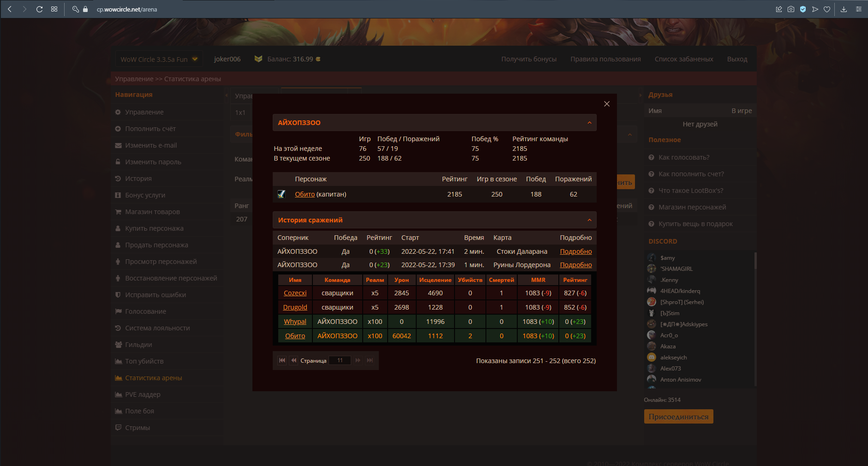Jump to the first page of battle history
The image size is (868, 466).
(x=282, y=360)
